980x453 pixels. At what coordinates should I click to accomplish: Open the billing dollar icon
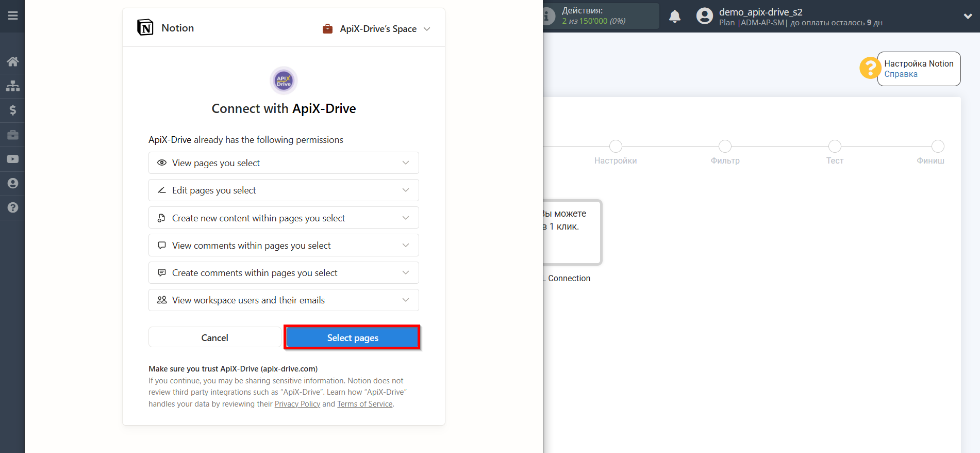pos(13,110)
